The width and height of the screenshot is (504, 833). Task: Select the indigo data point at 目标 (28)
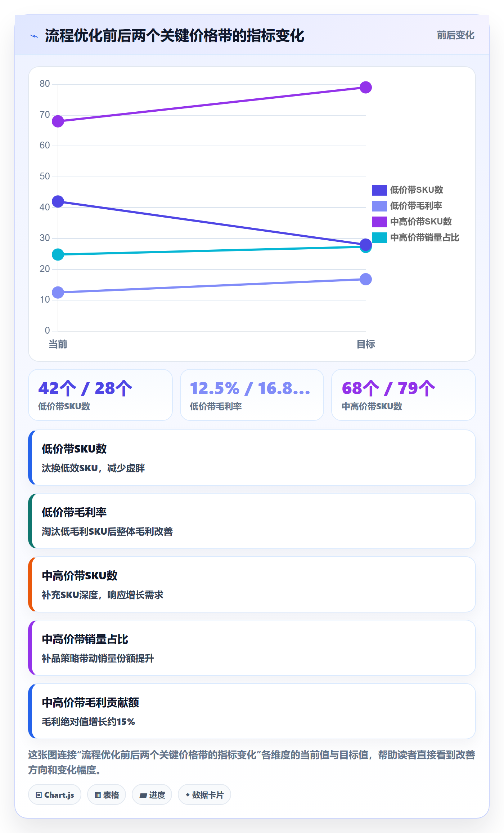click(x=366, y=245)
